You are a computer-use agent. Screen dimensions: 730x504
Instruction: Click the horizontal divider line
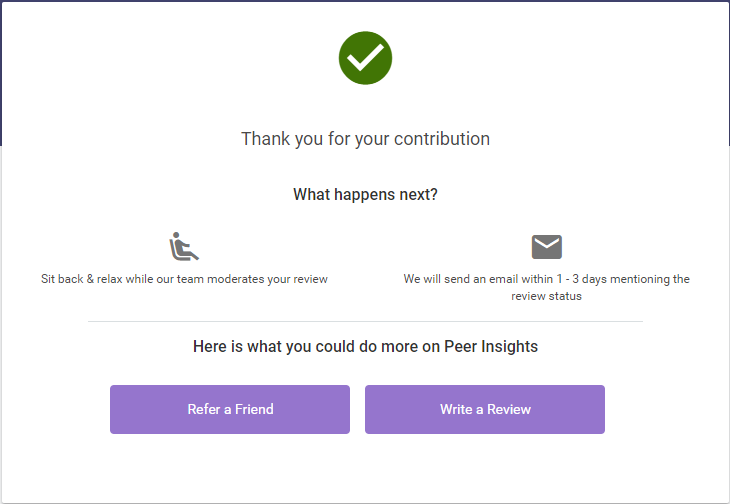point(365,322)
